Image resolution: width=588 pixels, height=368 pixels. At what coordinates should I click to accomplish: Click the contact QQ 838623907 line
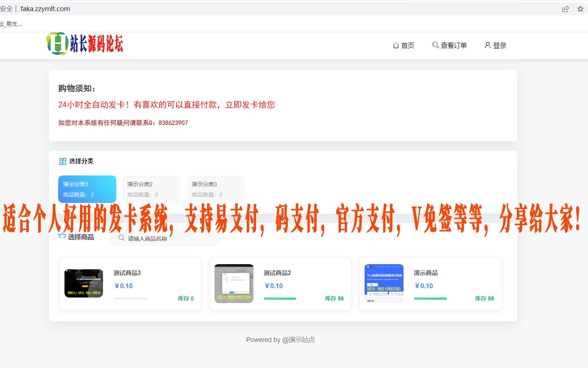coord(123,123)
